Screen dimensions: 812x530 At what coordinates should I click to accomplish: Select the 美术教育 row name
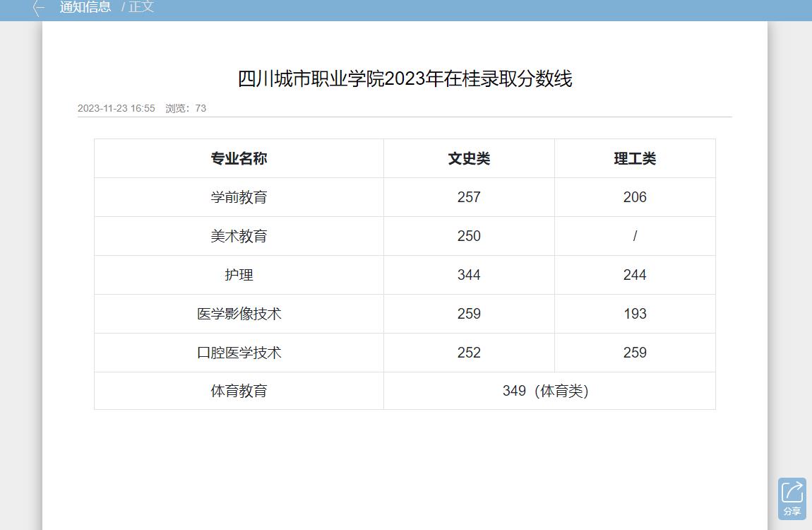[x=239, y=236]
